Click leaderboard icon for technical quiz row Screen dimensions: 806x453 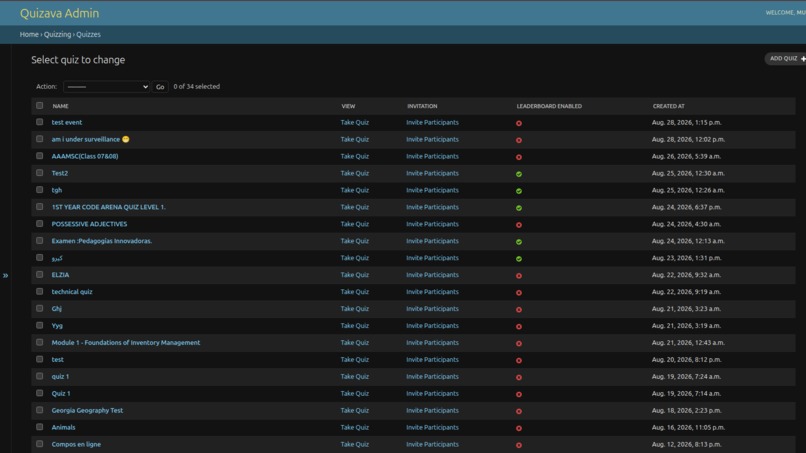(519, 293)
